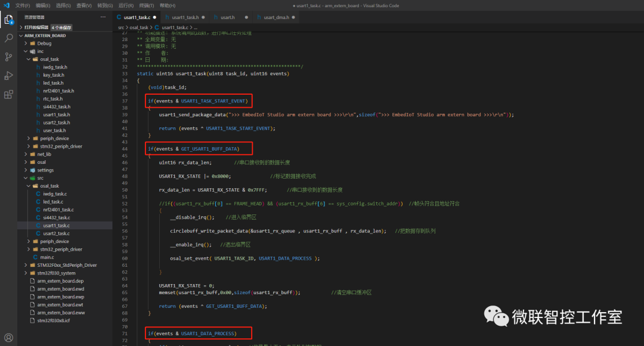Screen dimensions: 644x346
Task: Click osal_task in the breadcrumb path
Action: (x=140, y=27)
